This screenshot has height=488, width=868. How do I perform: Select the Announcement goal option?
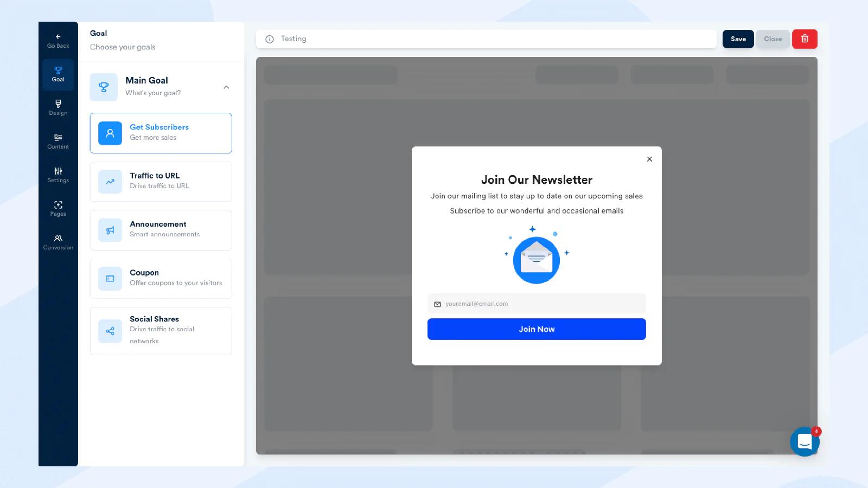161,230
